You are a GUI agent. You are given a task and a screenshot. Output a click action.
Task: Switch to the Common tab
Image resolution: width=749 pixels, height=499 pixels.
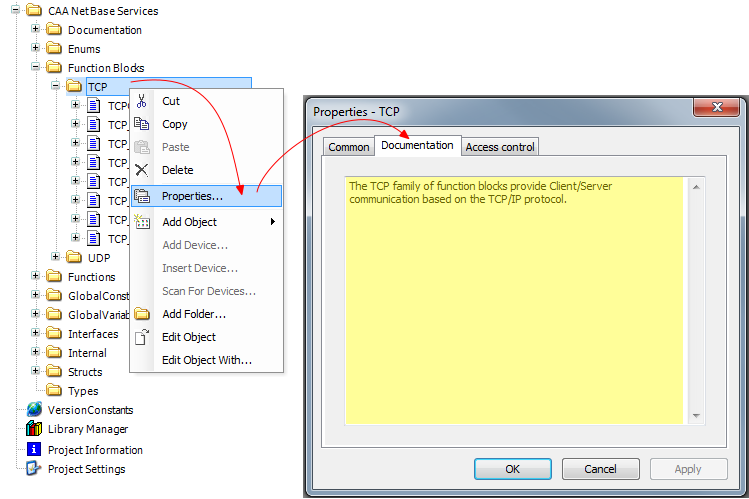[349, 147]
